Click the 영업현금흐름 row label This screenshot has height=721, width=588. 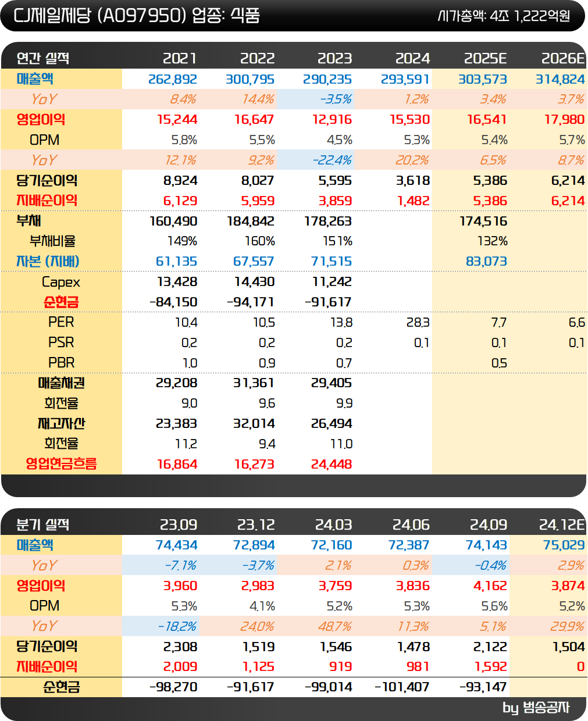click(61, 464)
